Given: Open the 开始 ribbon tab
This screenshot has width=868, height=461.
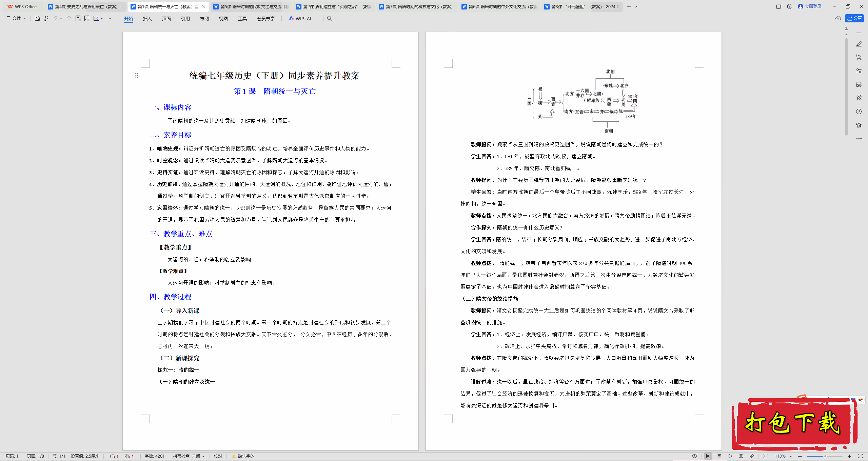Looking at the screenshot, I should (129, 19).
